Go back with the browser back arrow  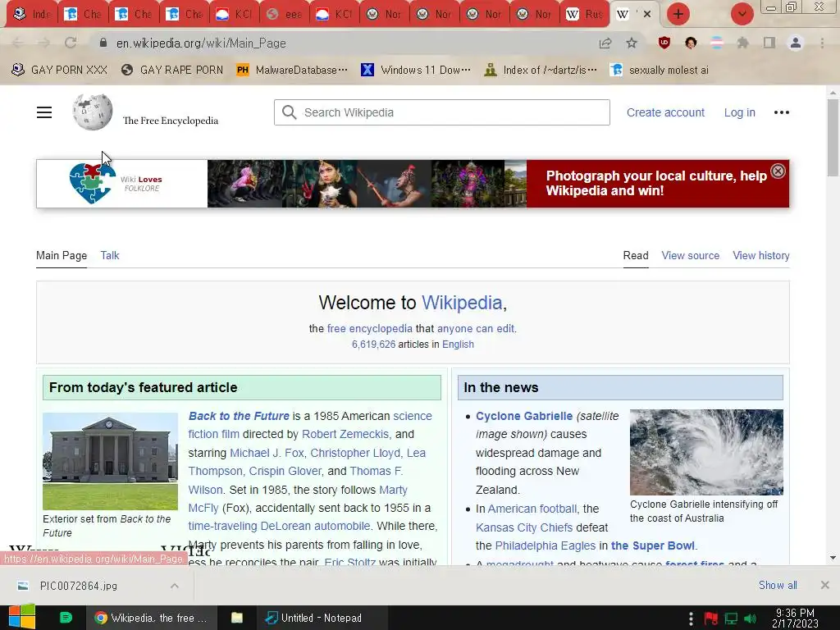pyautogui.click(x=18, y=43)
